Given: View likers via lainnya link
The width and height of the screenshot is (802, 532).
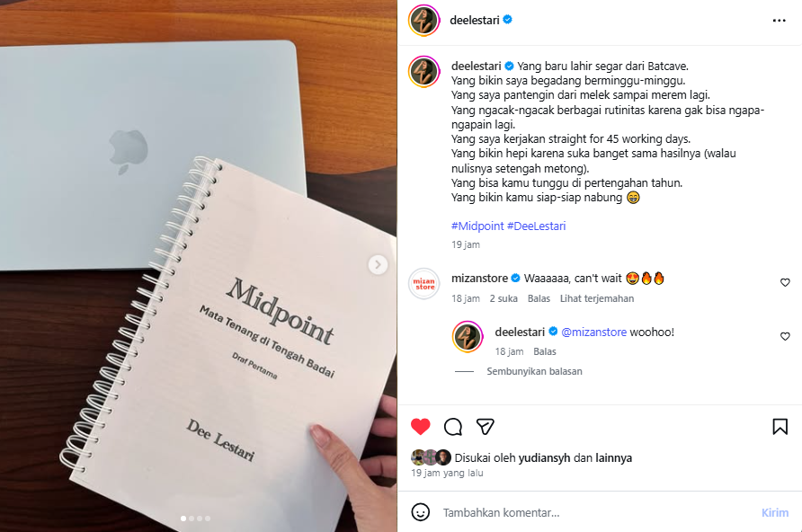Looking at the screenshot, I should [614, 458].
